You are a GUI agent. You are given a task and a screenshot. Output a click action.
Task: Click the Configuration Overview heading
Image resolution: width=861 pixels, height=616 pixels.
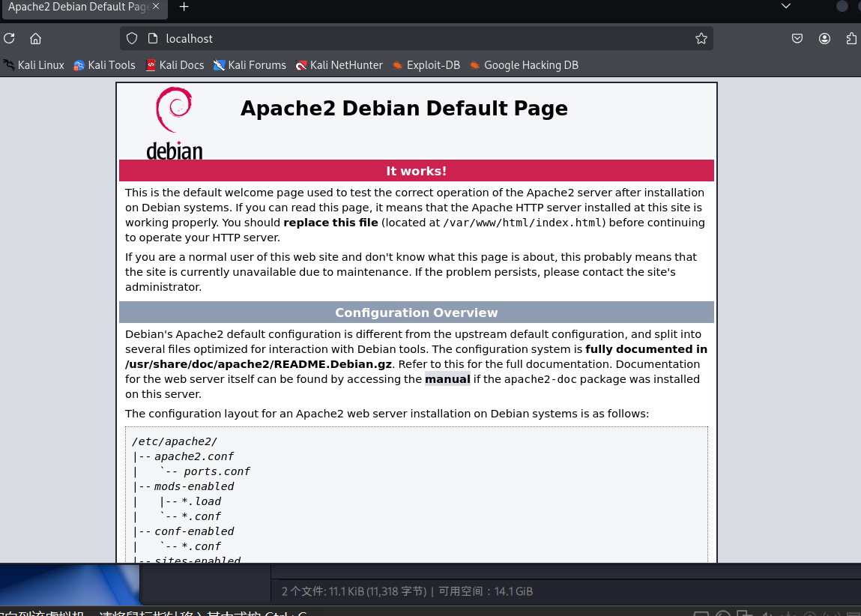[416, 312]
